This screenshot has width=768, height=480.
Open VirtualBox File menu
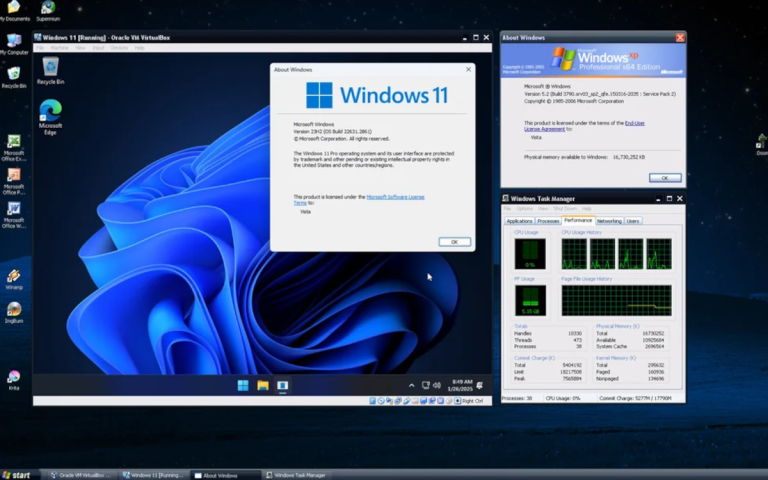tap(40, 48)
